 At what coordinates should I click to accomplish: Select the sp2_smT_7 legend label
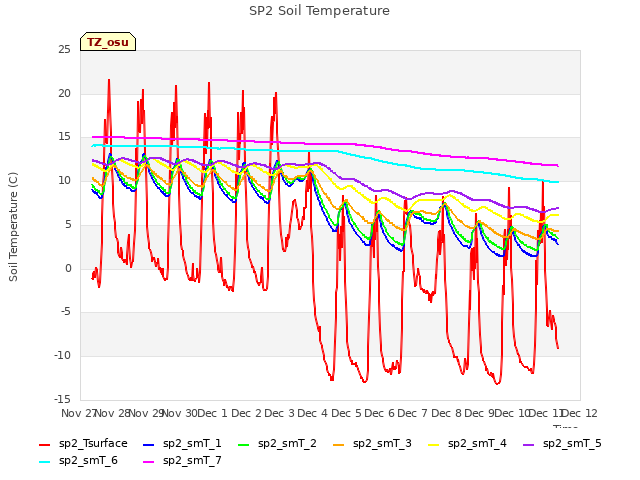pos(192,461)
